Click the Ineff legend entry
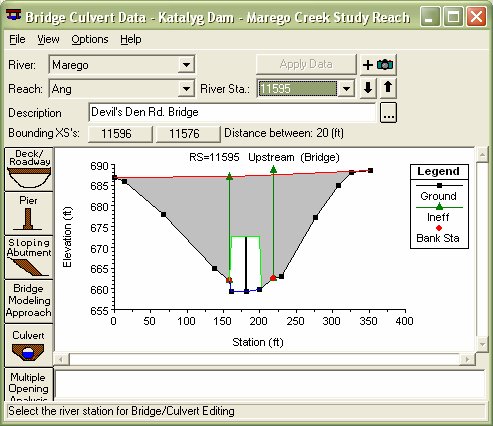The height and width of the screenshot is (426, 493). click(438, 212)
